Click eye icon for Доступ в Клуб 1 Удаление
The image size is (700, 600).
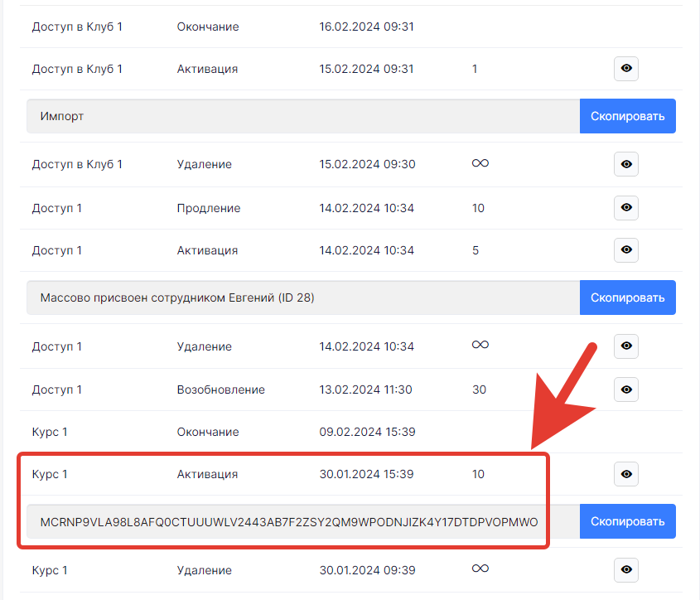click(625, 164)
